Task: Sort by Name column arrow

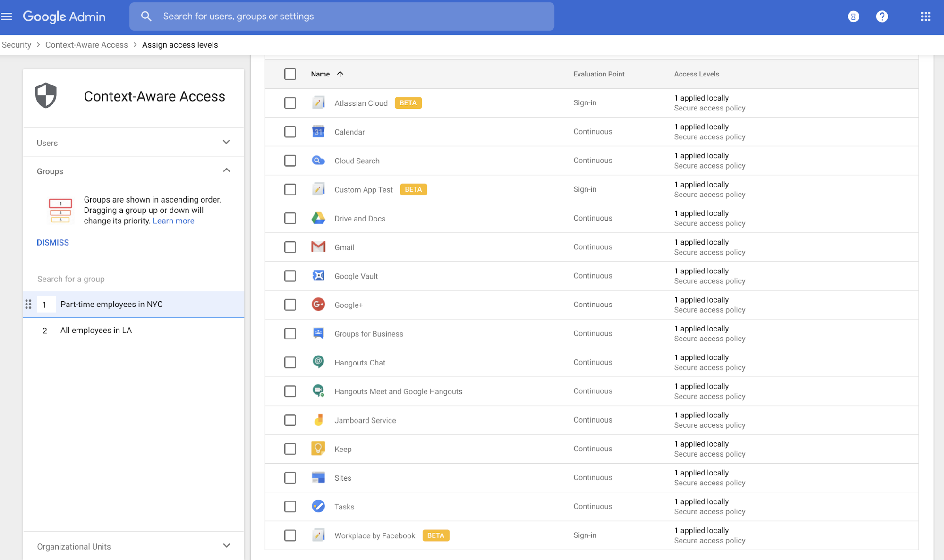Action: (340, 74)
